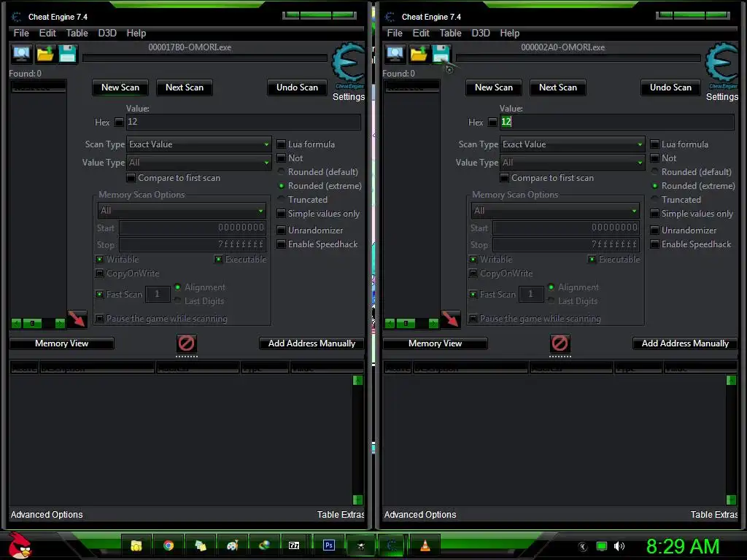The height and width of the screenshot is (560, 747).
Task: Click results horizontal scrollbar in 000017B0-OMORI window
Action: [x=38, y=324]
